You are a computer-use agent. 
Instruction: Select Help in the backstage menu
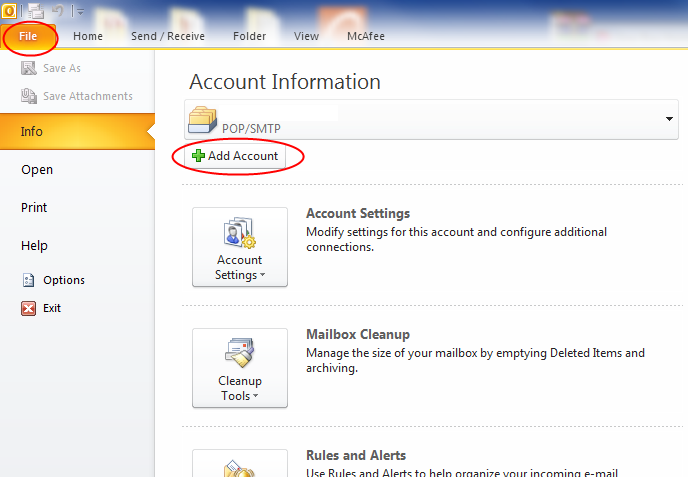click(34, 245)
